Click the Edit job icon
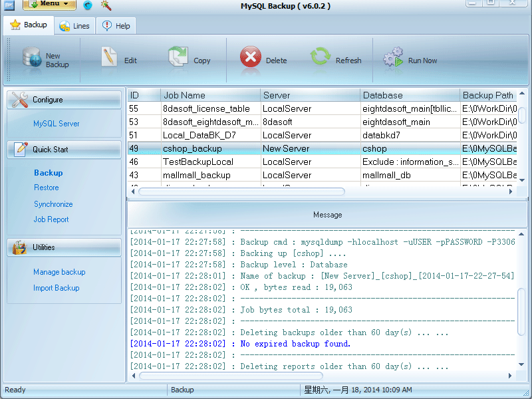 (108, 57)
